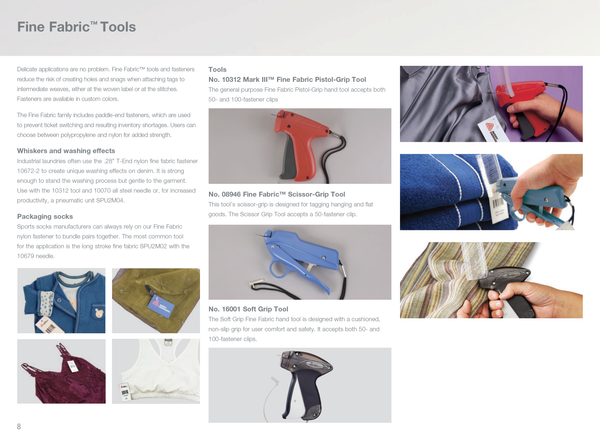Screen dimensions: 600x432
Task: Click the No. 08946 Scissor-Grip Tool heading
Action: 277,194
